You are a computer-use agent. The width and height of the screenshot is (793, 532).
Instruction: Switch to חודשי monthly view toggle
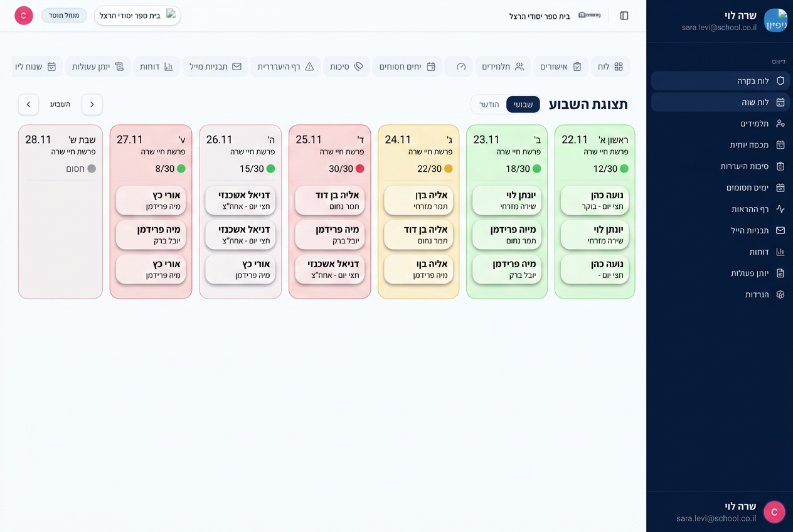pyautogui.click(x=489, y=104)
